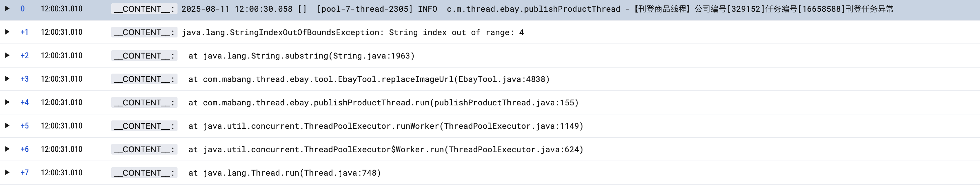Expand the ThreadPoolExecutor$Worker.run row
The height and width of the screenshot is (188, 980).
pos(7,149)
